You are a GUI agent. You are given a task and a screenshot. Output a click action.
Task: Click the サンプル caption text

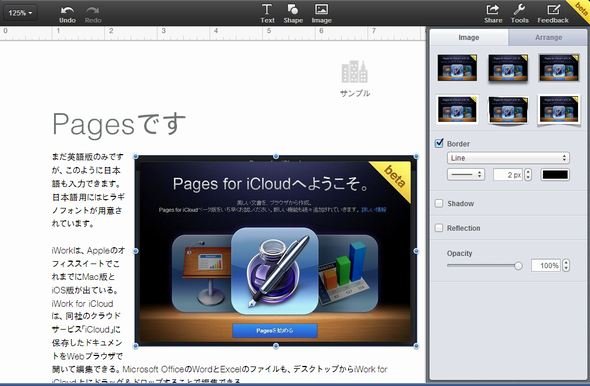[x=355, y=93]
